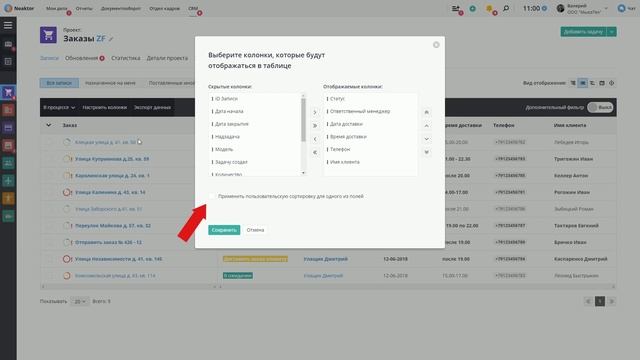Open Документооборот menu

click(121, 9)
